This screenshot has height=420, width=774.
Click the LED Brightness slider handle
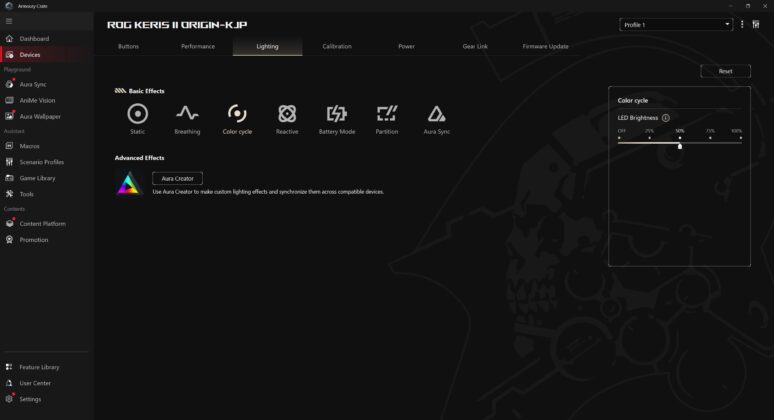tap(680, 146)
